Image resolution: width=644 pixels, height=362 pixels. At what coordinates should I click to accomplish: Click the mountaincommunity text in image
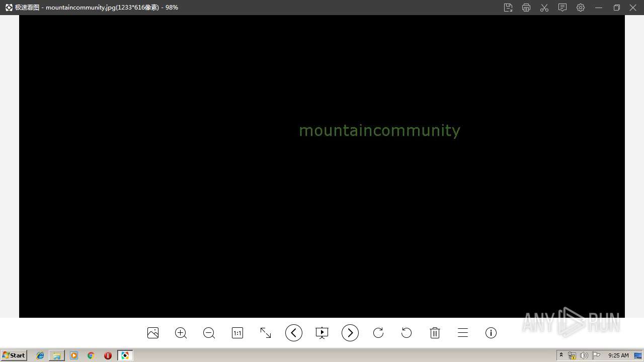pos(379,131)
